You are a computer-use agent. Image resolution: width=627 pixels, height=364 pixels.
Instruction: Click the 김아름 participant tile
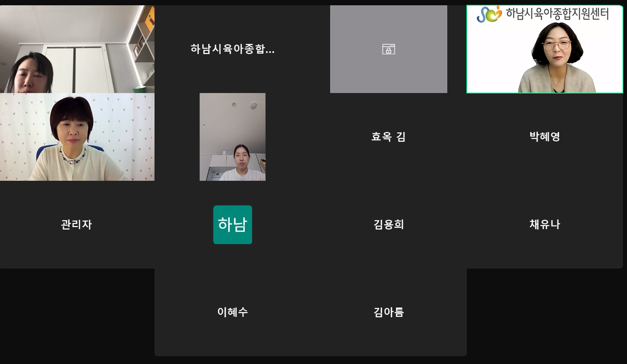[389, 312]
